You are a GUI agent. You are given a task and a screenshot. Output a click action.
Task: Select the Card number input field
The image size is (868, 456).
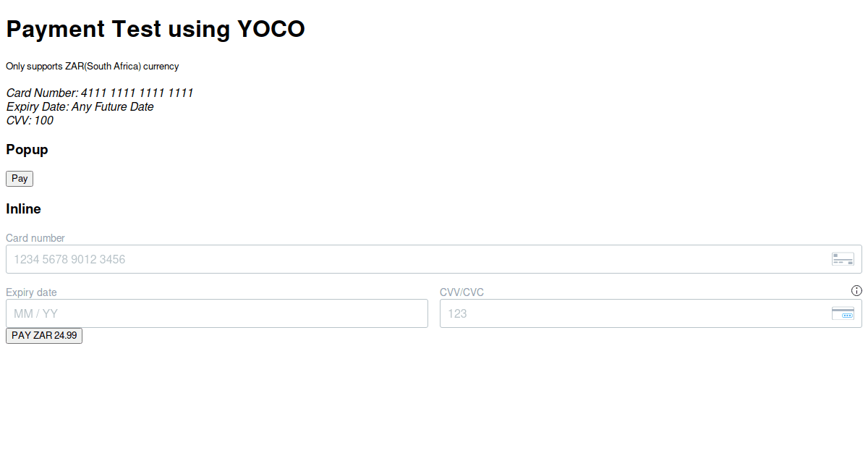289,258
